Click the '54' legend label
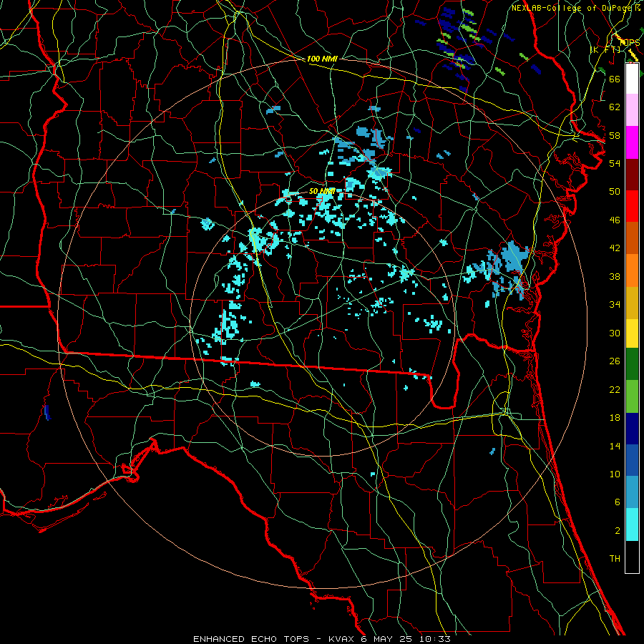 click(x=615, y=163)
